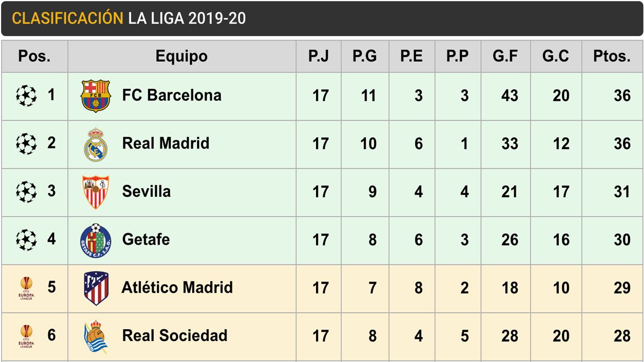This screenshot has height=362, width=644.
Task: Click the Atlético Madrid club crest
Action: click(96, 288)
